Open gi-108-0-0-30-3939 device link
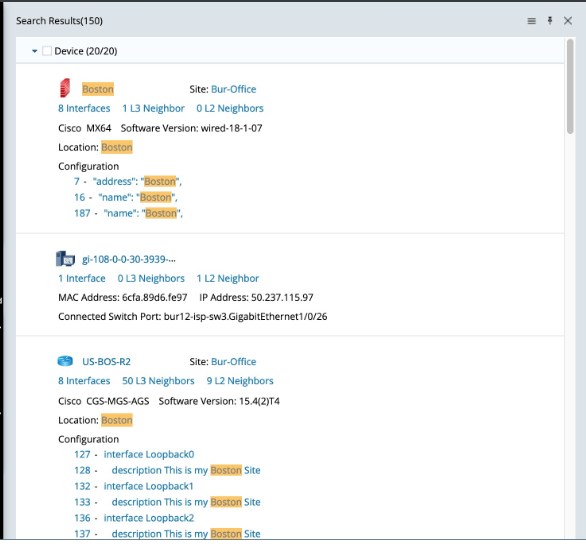The width and height of the screenshot is (586, 547). pos(129,259)
